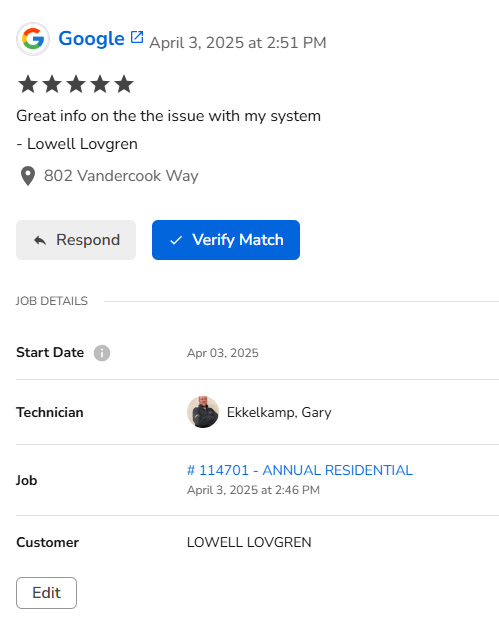Click the reply arrow icon in Respond
The width and height of the screenshot is (499, 632).
[x=40, y=241]
